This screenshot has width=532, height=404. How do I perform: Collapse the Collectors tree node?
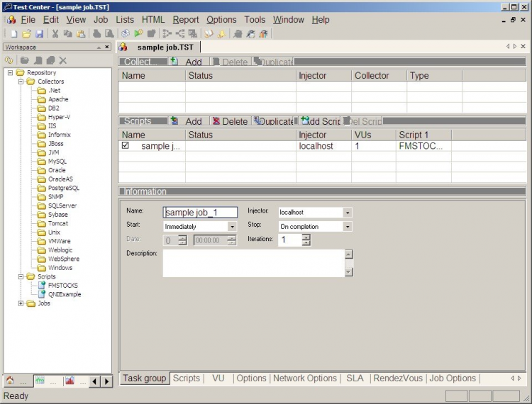point(21,82)
